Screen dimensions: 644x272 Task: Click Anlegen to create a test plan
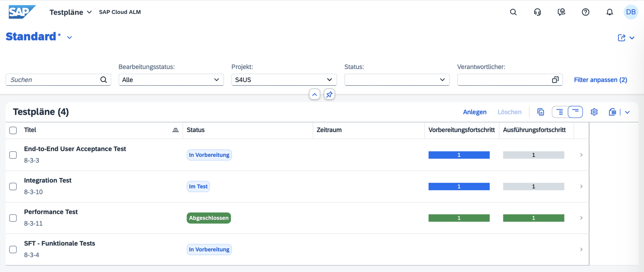click(475, 112)
